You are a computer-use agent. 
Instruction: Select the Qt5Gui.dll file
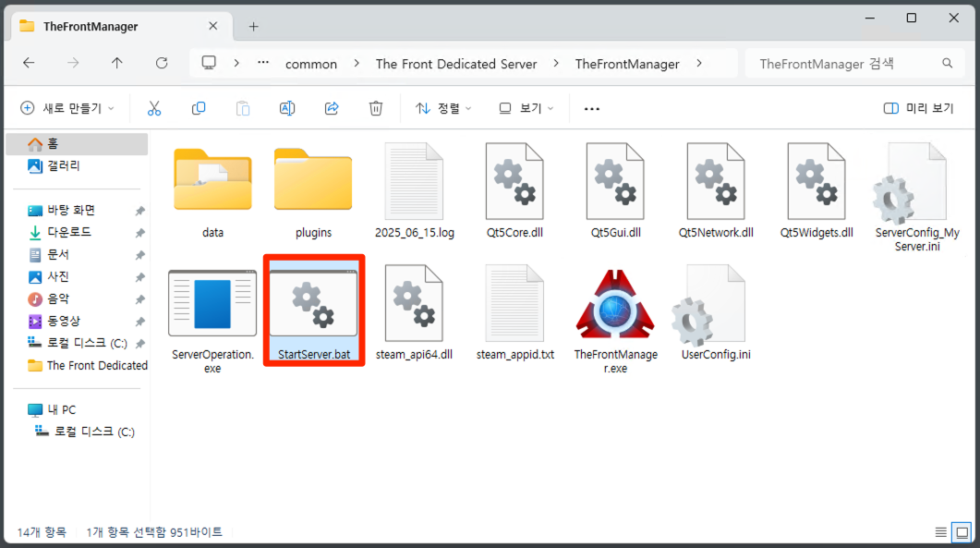616,190
